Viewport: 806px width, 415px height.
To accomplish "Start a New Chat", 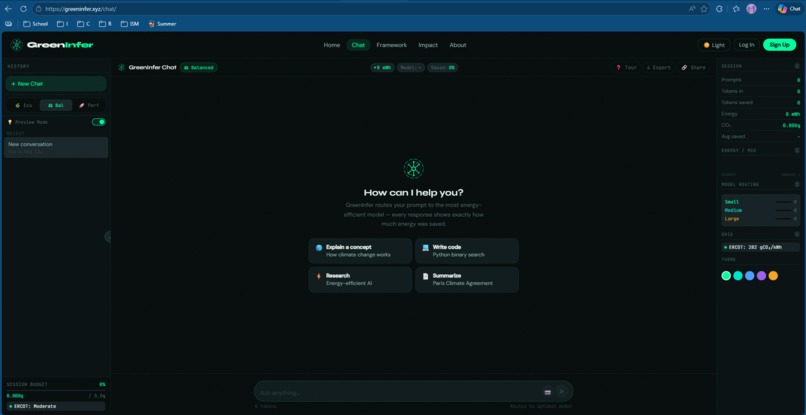I will (56, 84).
